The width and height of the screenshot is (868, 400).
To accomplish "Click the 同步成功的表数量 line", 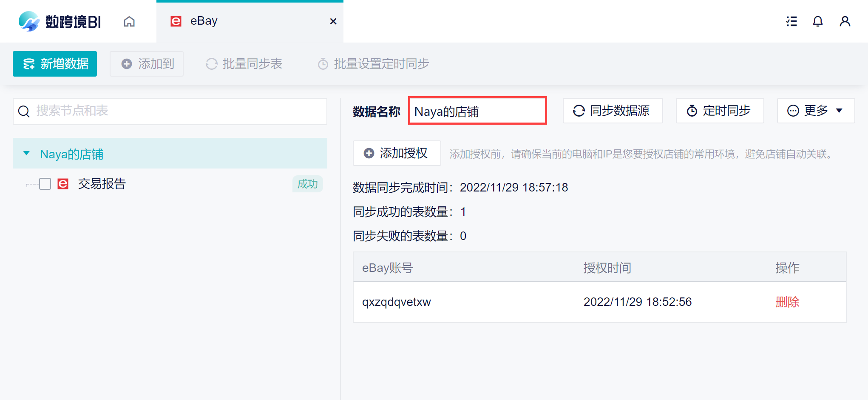I will 409,211.
